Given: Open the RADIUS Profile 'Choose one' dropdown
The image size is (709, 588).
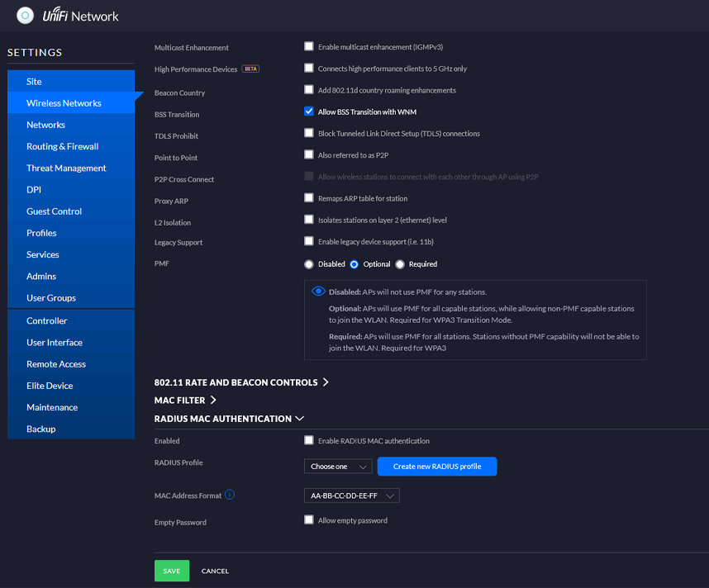Looking at the screenshot, I should pyautogui.click(x=338, y=467).
